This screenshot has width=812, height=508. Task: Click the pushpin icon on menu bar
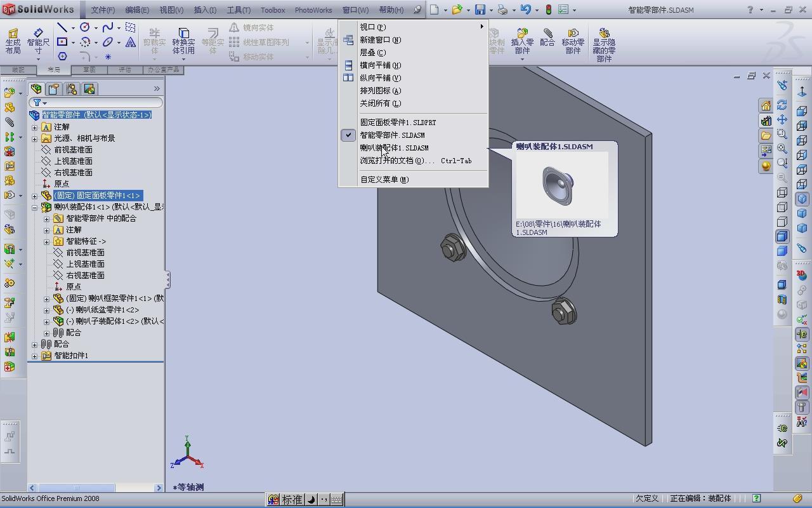tap(417, 10)
